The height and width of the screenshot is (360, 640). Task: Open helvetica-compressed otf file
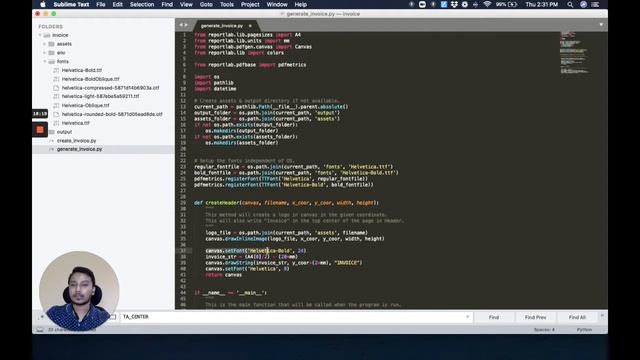pos(110,88)
